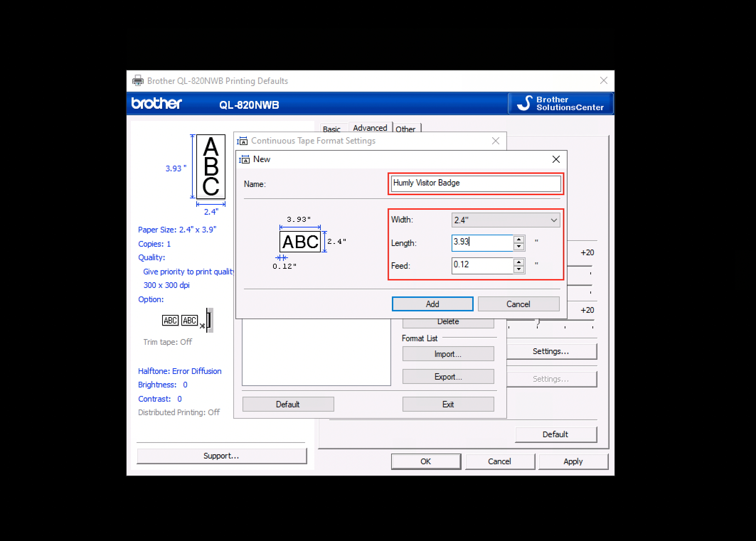This screenshot has height=541, width=756.
Task: Decrease Feed with the down spinner arrow
Action: pos(519,269)
